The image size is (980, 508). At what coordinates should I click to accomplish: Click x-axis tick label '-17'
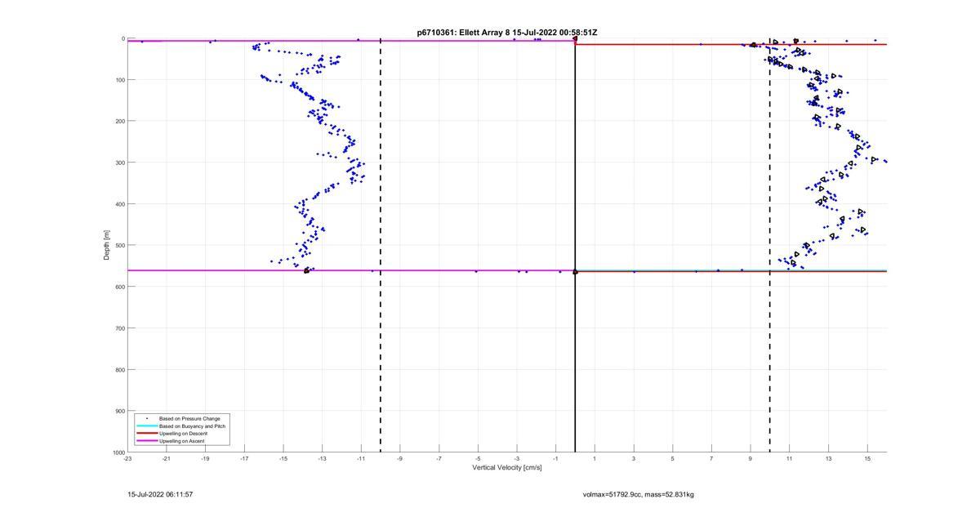coord(244,459)
